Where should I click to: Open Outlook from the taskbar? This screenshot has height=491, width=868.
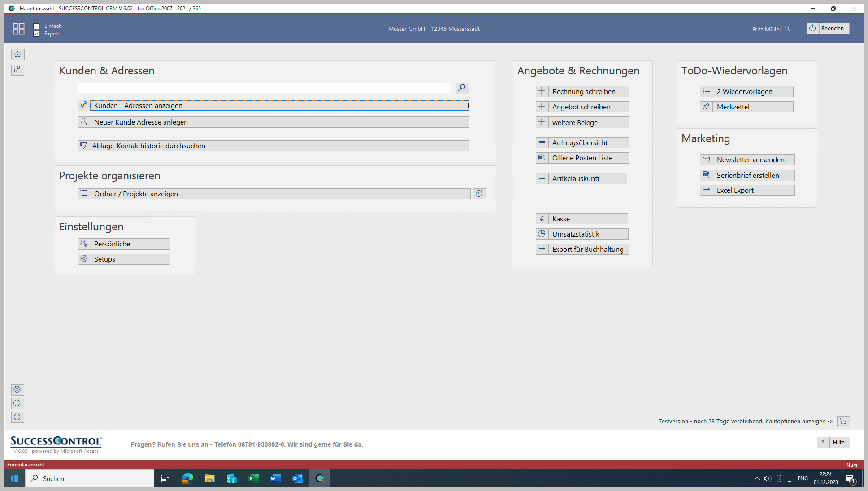point(297,478)
